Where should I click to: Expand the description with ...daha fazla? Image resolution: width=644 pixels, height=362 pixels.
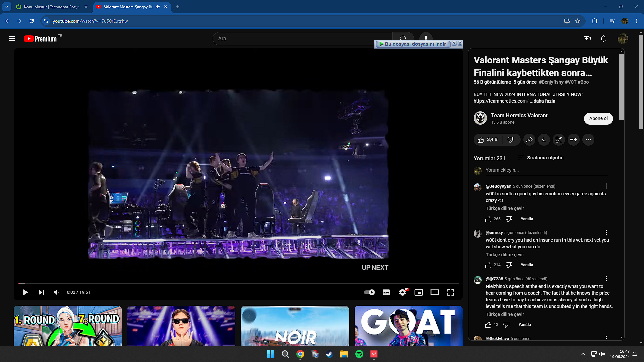click(542, 101)
